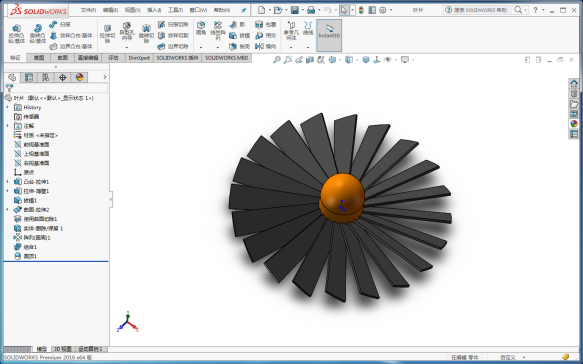Expand the 曲面-拉伸2 feature node

point(7,209)
